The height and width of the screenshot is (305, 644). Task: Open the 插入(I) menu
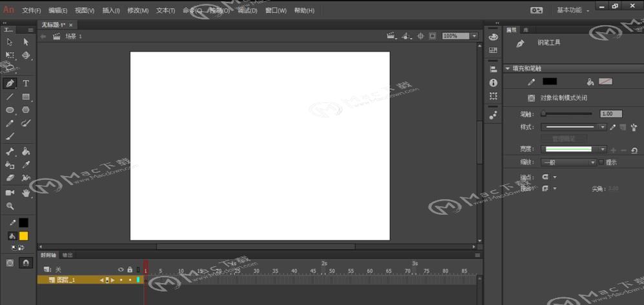coord(111,11)
